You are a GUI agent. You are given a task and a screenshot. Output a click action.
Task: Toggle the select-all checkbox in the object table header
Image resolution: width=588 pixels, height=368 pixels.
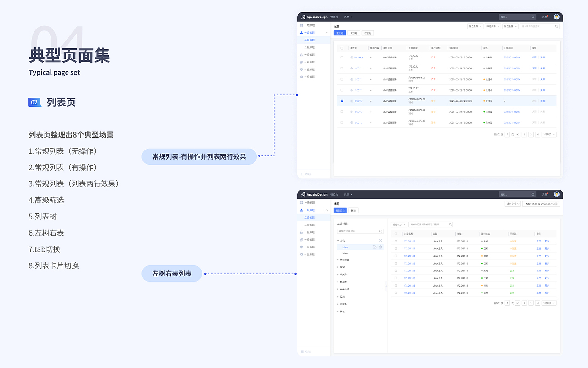pos(396,234)
